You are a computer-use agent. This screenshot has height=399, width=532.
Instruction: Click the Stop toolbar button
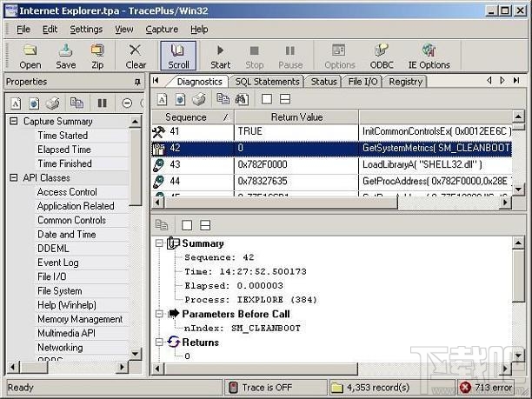[x=254, y=56]
